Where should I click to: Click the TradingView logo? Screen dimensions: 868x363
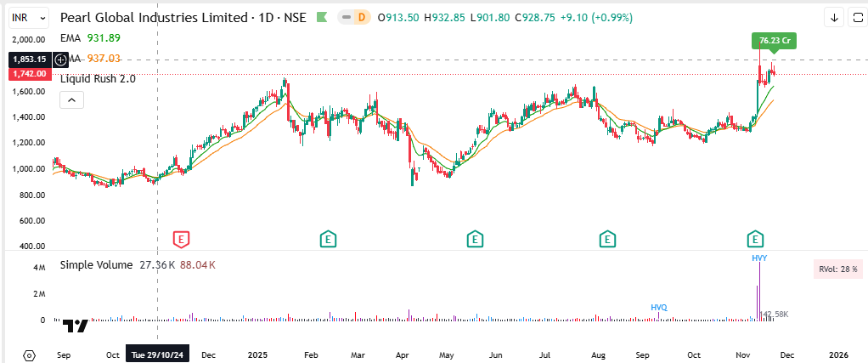tap(75, 326)
